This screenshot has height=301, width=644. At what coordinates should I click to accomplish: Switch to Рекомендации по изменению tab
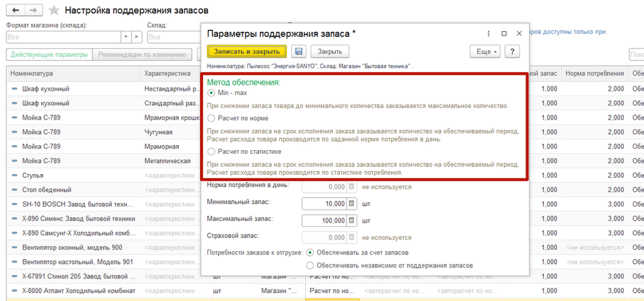coord(142,54)
